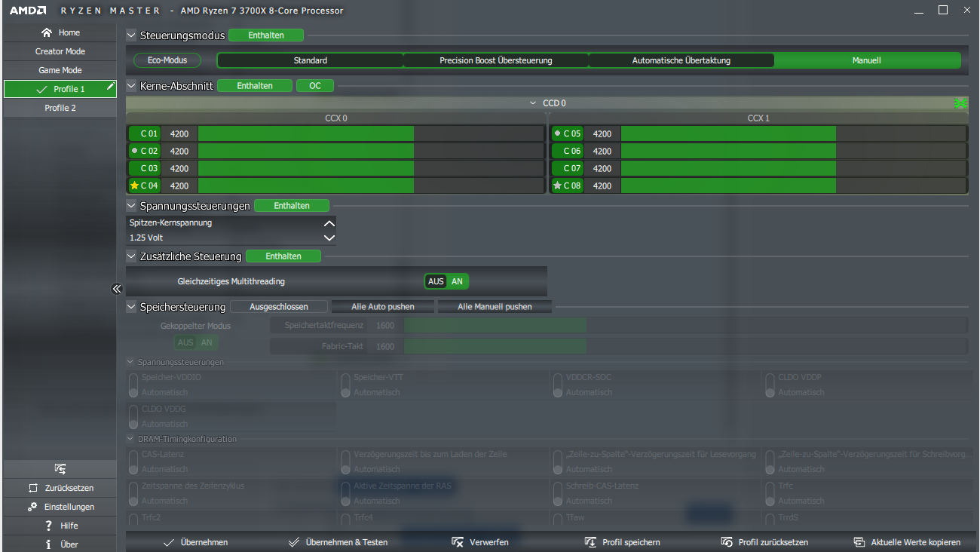Click the gray star on core C 08

click(557, 186)
